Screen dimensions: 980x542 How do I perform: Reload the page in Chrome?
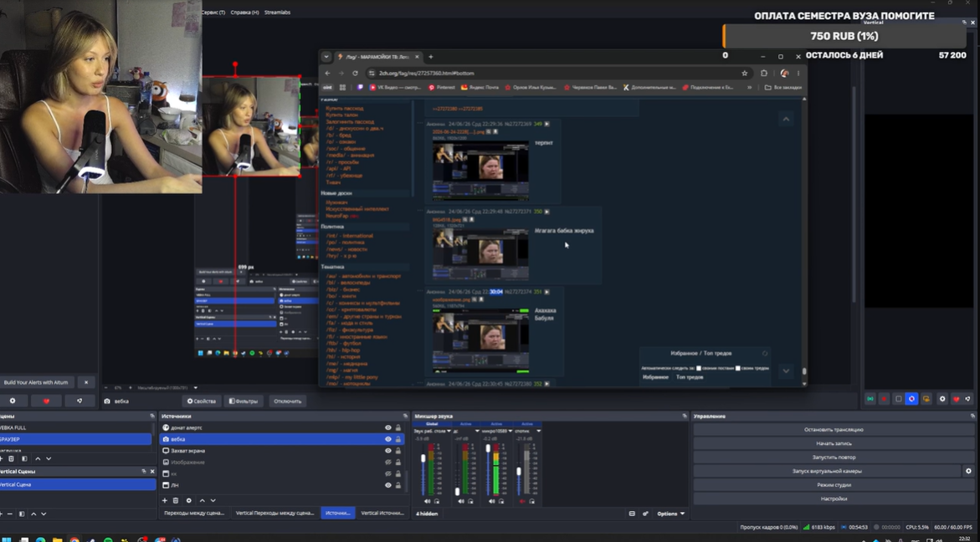(x=355, y=73)
